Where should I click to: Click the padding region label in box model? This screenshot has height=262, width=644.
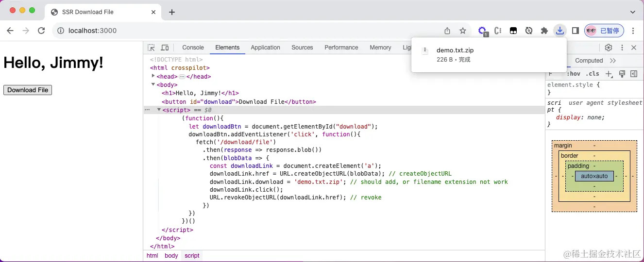click(578, 166)
